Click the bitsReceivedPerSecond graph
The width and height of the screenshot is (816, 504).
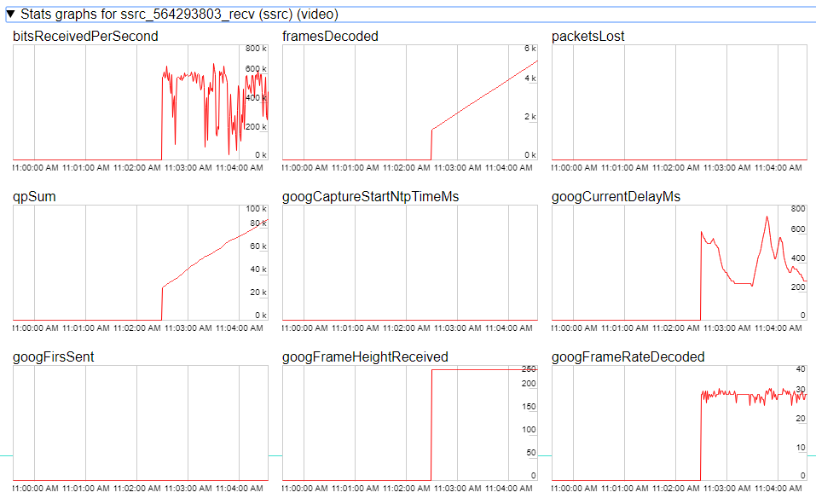click(141, 102)
